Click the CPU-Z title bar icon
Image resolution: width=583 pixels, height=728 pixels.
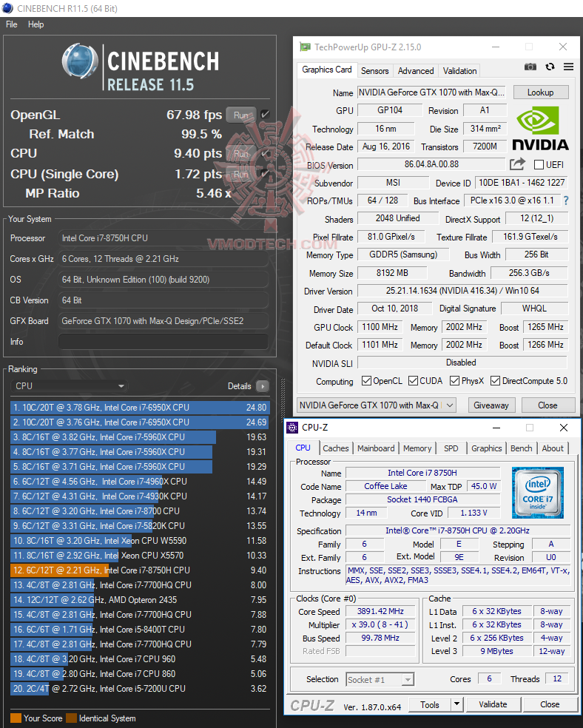pos(292,428)
